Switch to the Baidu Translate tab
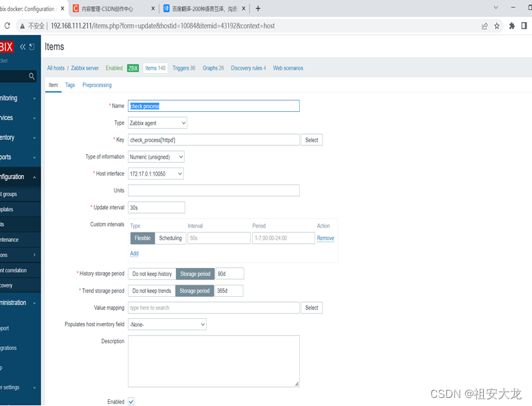The width and height of the screenshot is (532, 406). click(205, 9)
